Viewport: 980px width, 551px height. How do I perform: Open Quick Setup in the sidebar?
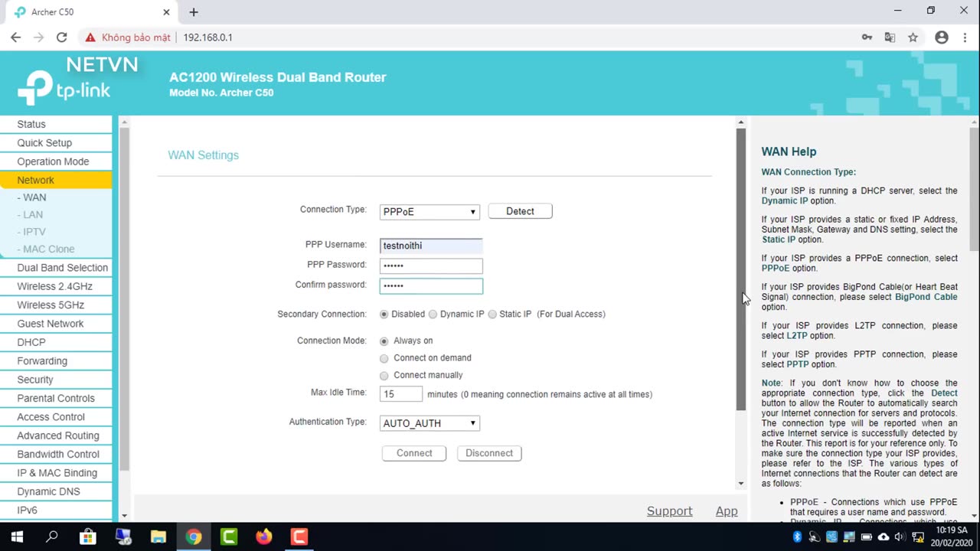click(x=56, y=143)
